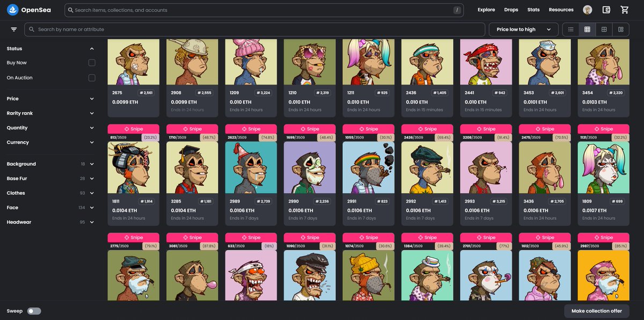Open the user profile avatar

pos(588,10)
